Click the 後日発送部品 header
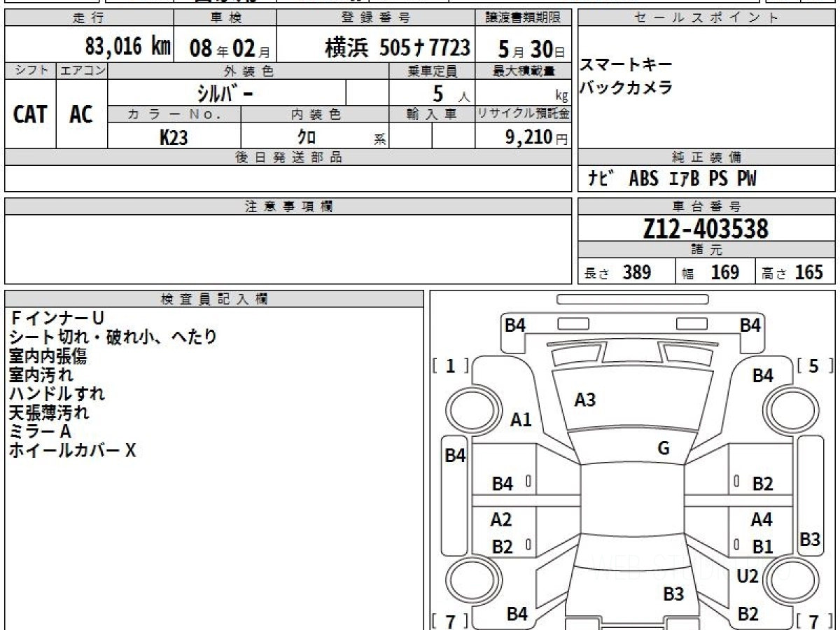Screen dimensions: 840x630 pyautogui.click(x=288, y=157)
